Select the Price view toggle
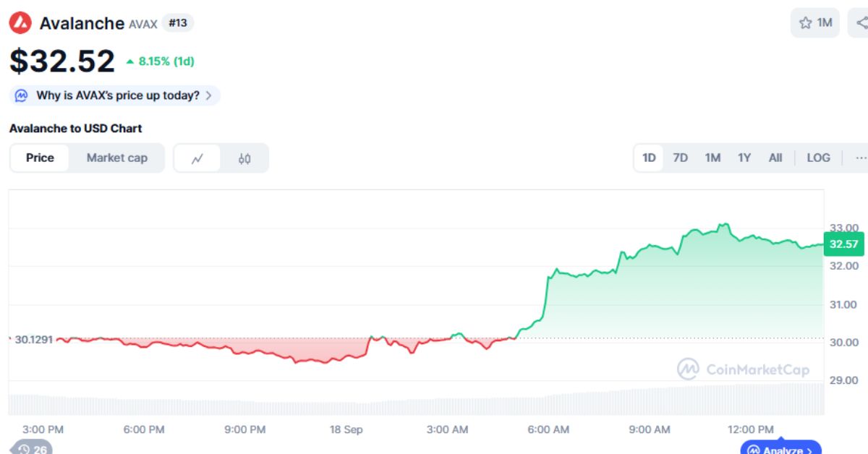This screenshot has width=868, height=454. pyautogui.click(x=40, y=158)
